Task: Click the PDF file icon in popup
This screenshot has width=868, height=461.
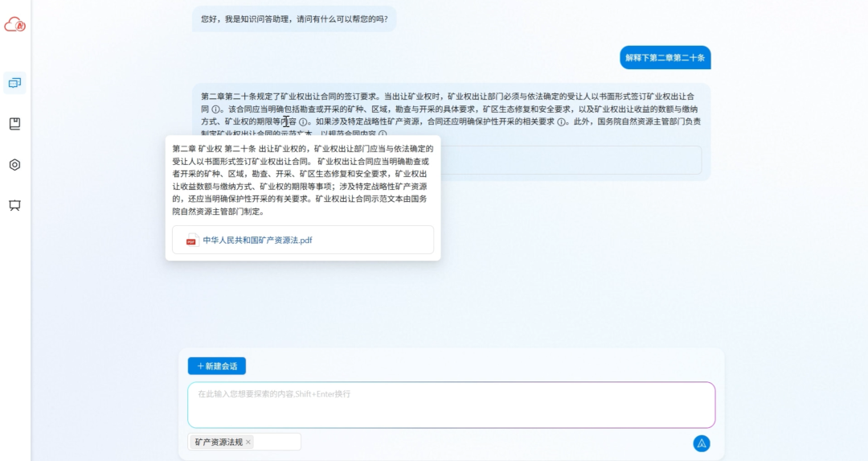Action: [191, 240]
